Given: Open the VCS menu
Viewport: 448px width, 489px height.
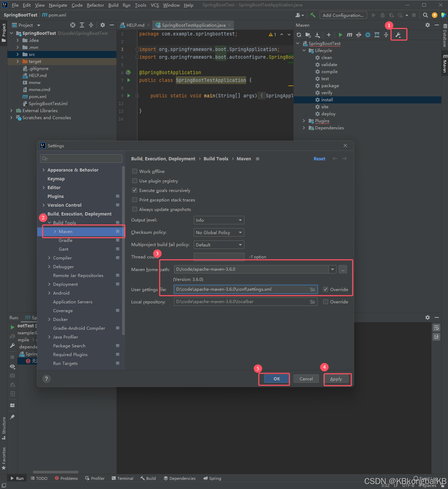Looking at the screenshot, I should [155, 5].
